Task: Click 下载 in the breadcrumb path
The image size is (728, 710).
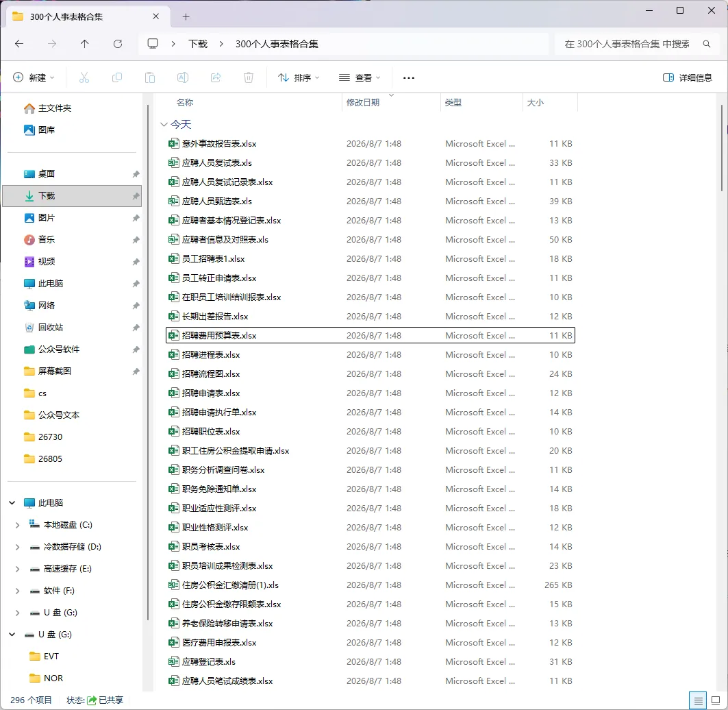Action: point(198,44)
